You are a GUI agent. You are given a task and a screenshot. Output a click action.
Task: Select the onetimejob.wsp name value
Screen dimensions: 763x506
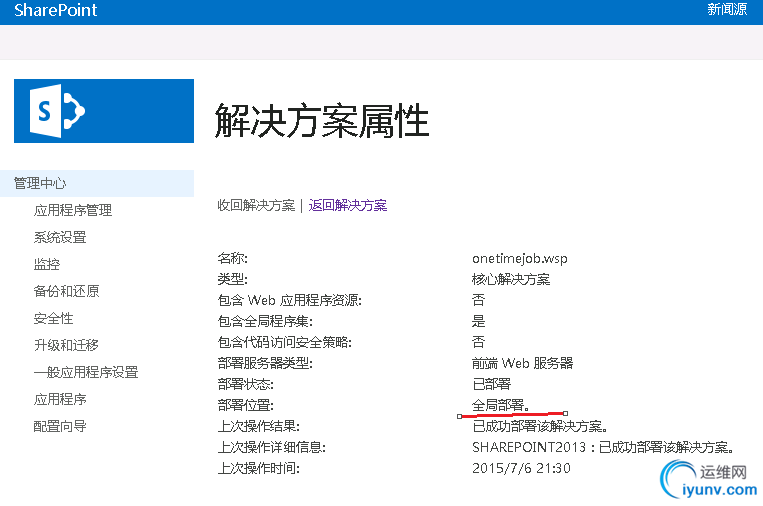point(520,258)
